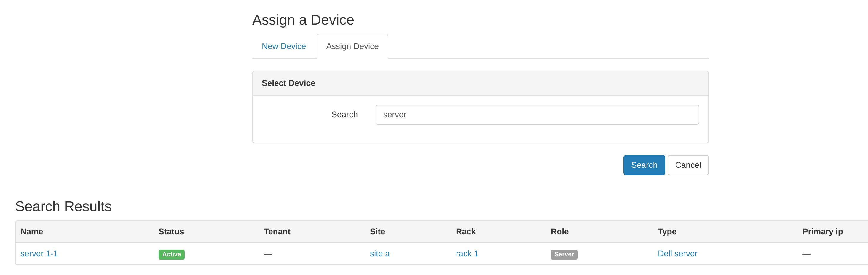Click the Select Device panel heading
Image resolution: width=868 pixels, height=275 pixels.
coord(288,83)
